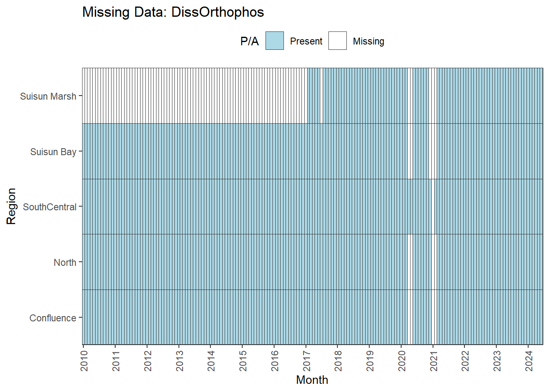Pick the 'North' y-axis label
This screenshot has width=549, height=392.
65,263
